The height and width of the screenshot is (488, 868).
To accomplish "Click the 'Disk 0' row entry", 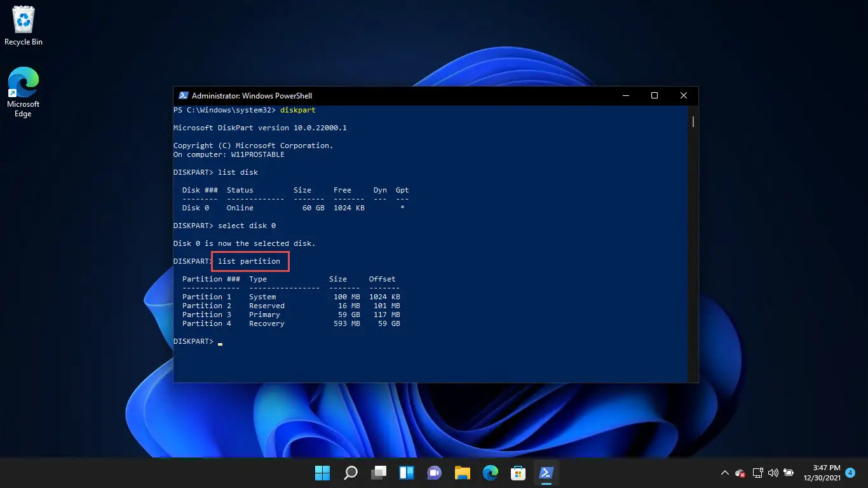I will [196, 208].
